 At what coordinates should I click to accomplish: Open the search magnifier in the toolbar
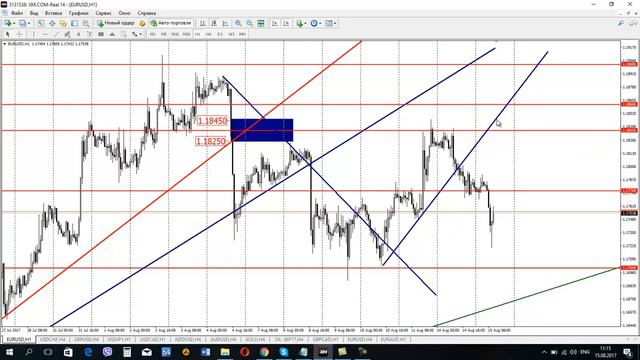[621, 23]
